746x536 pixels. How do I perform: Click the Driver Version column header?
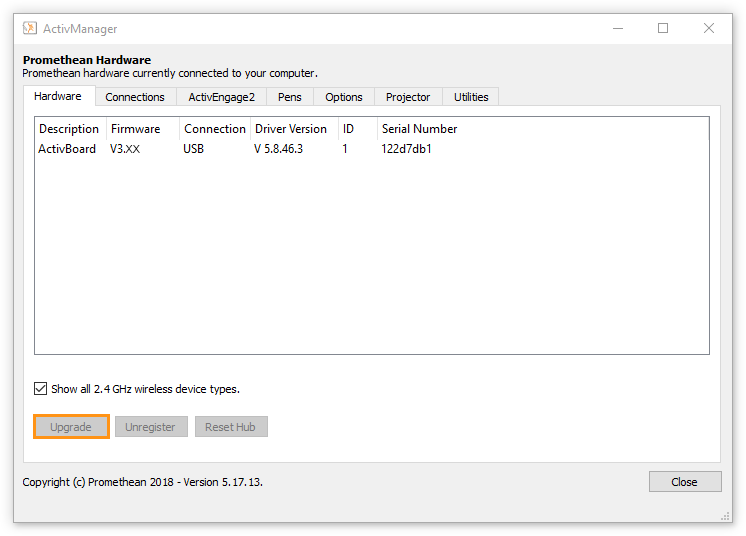294,129
